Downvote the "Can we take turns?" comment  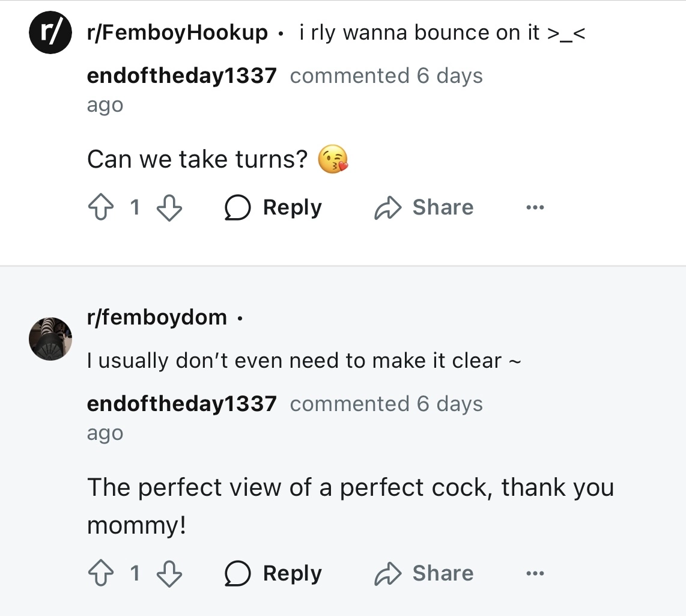169,208
